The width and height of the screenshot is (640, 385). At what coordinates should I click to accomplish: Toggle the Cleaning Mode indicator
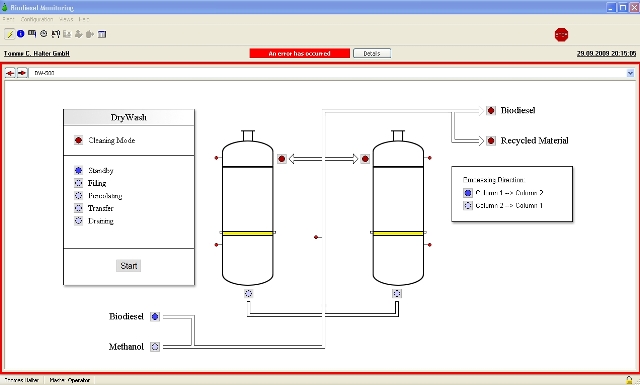78,140
